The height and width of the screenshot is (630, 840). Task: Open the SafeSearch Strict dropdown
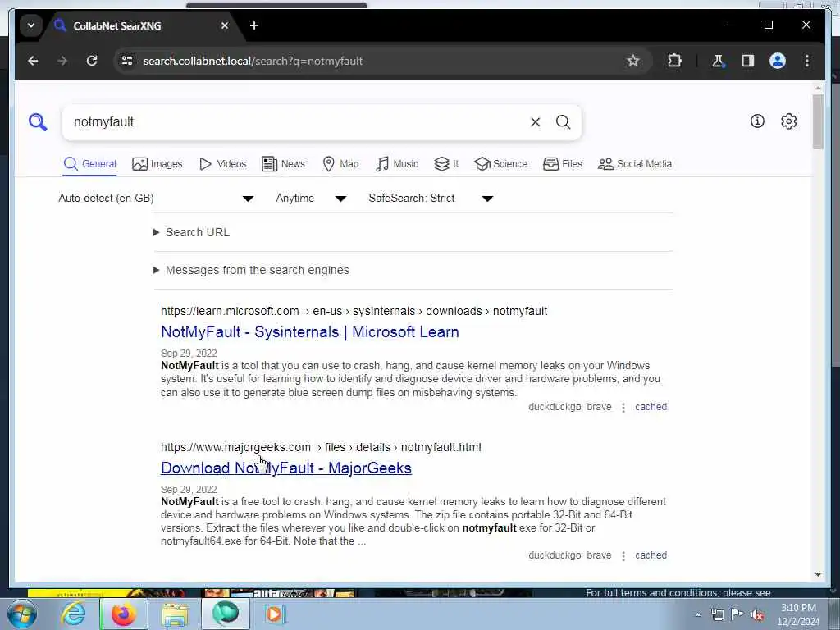coord(431,199)
